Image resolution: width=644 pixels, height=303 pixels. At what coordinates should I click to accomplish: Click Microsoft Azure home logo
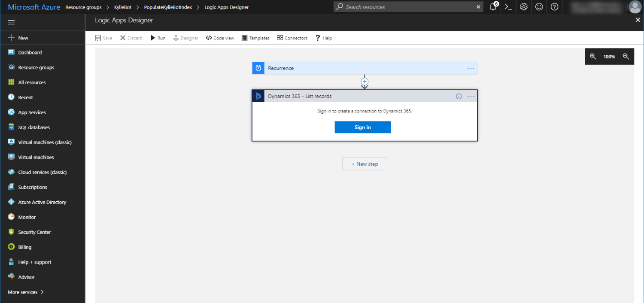click(34, 7)
